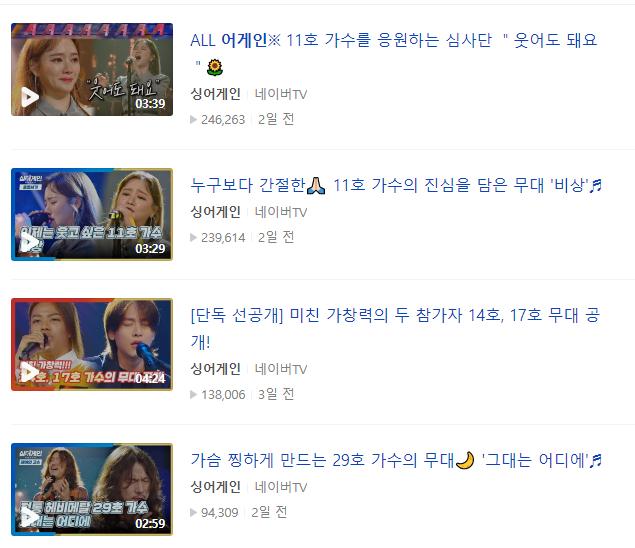
Task: Open thumbnail showing 29호 가수 heavy metal stage
Action: 92,489
